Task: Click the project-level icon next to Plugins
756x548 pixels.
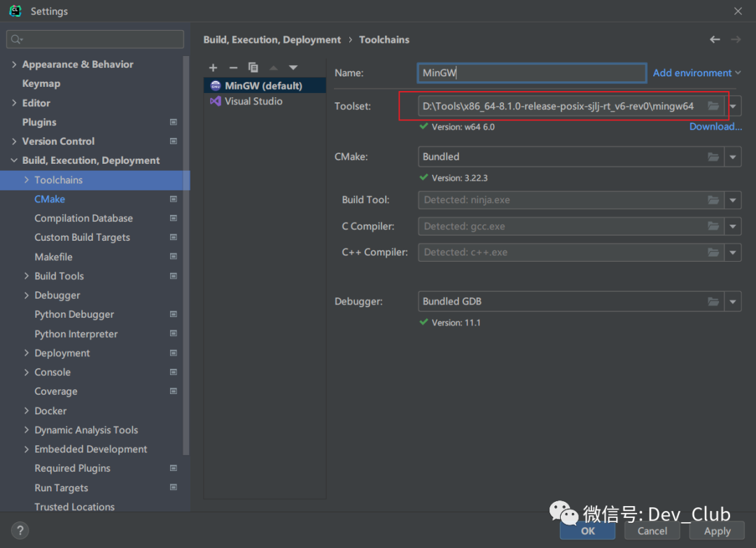Action: click(x=174, y=122)
